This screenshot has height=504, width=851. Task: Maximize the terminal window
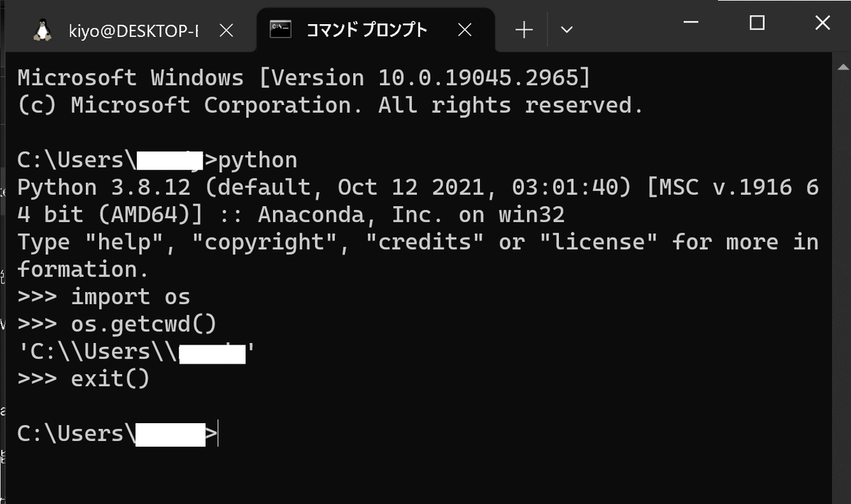pos(757,23)
